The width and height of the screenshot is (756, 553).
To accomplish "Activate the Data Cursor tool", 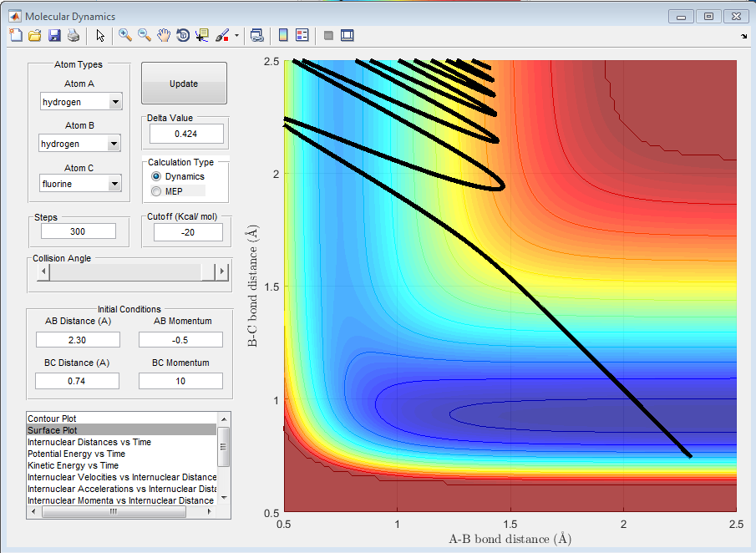I will pos(202,35).
